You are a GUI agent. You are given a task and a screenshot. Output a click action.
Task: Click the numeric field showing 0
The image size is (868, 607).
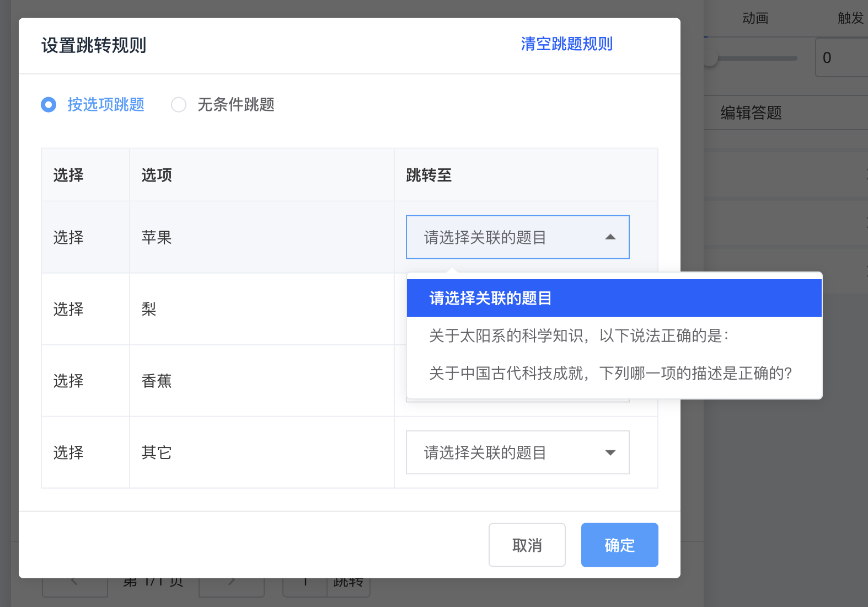(841, 58)
